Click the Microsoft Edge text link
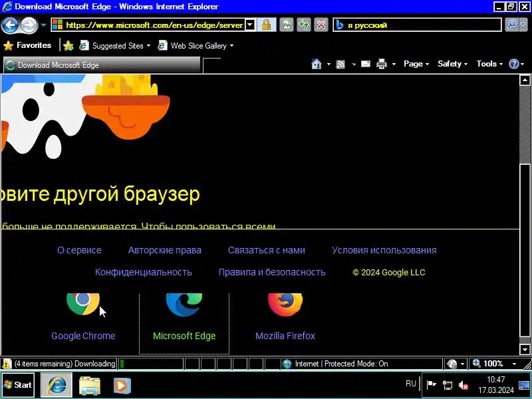Viewport: 532px width, 399px height. click(184, 336)
